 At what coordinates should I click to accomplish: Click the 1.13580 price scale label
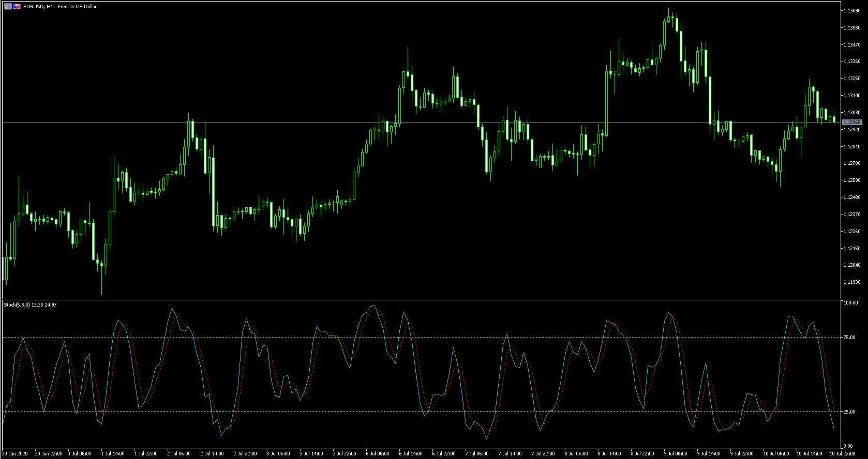point(852,28)
